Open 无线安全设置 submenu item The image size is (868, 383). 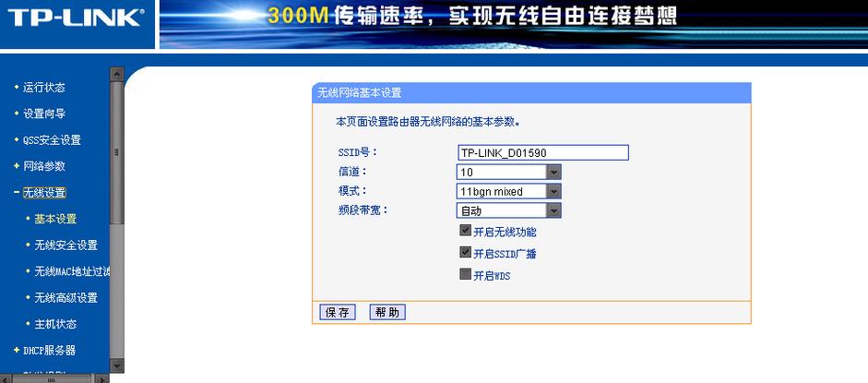pyautogui.click(x=65, y=245)
